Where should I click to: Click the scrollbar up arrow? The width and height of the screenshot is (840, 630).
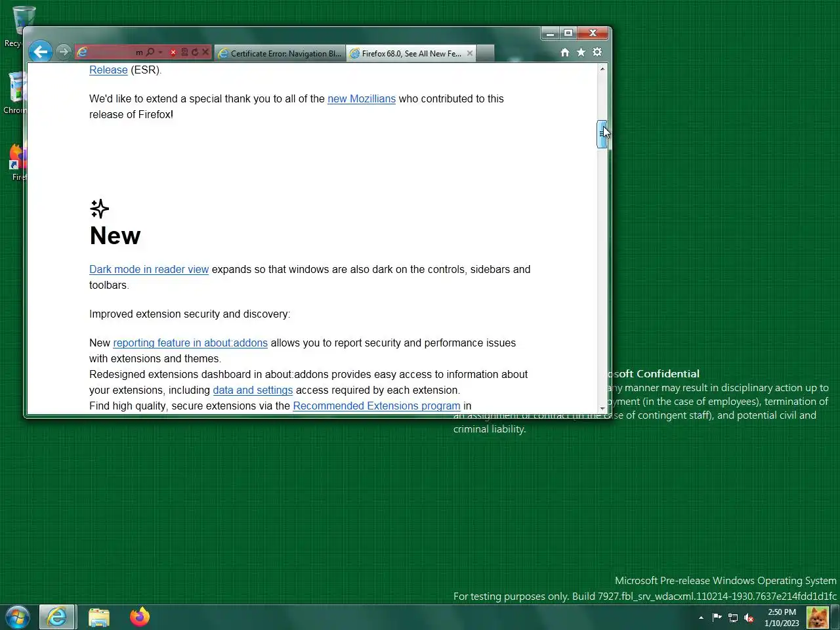click(x=602, y=68)
